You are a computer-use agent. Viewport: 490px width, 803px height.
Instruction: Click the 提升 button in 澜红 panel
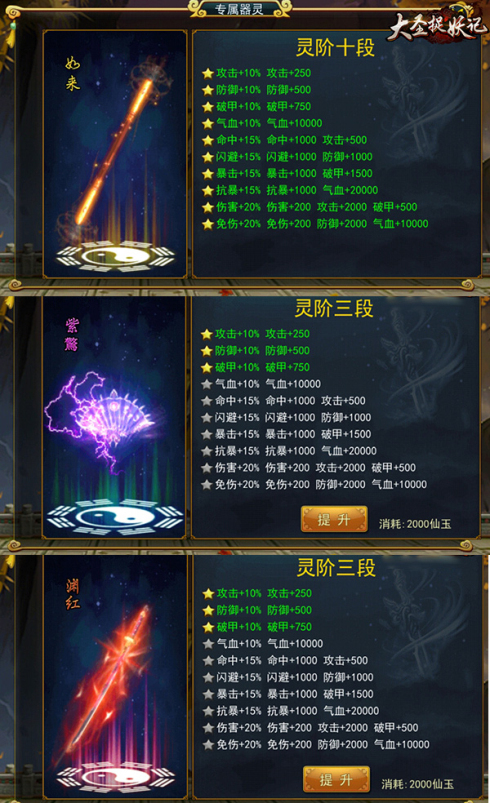click(x=336, y=779)
